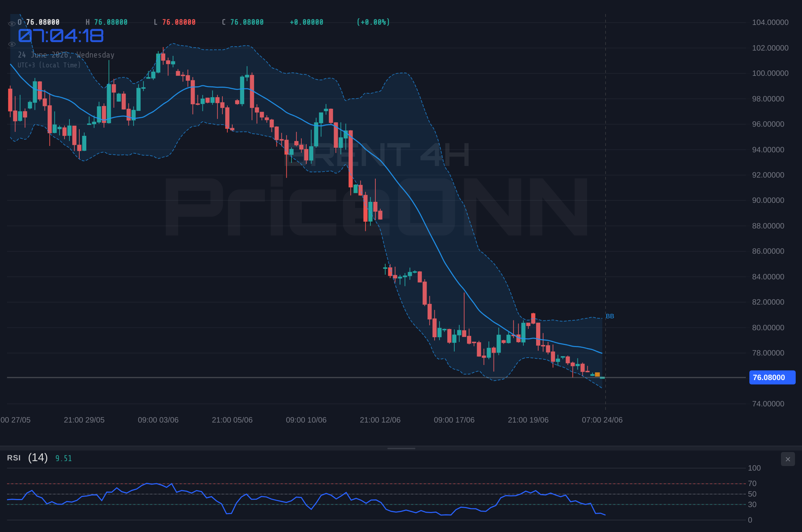Click the high value H 76.08000

click(107, 22)
